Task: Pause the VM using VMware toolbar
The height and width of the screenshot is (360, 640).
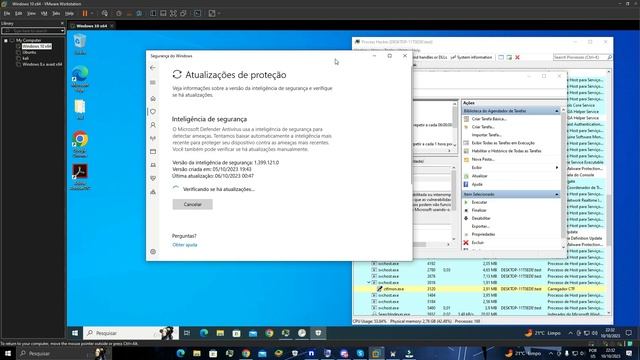Action: click(85, 13)
